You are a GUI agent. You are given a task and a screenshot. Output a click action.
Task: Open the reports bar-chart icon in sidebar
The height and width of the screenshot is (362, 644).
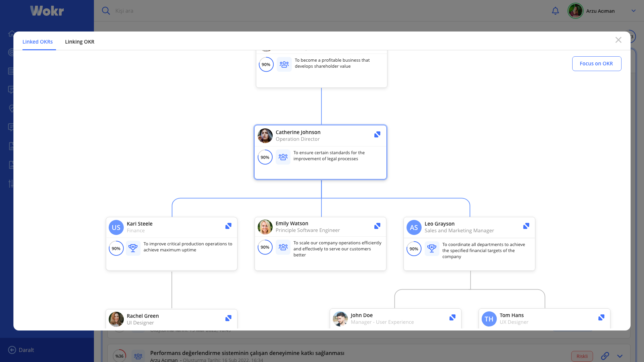click(x=11, y=146)
